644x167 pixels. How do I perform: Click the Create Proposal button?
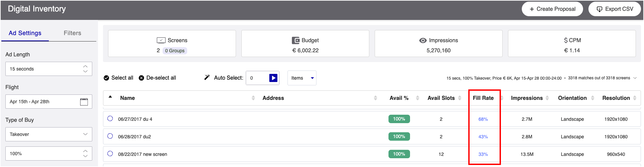click(552, 9)
